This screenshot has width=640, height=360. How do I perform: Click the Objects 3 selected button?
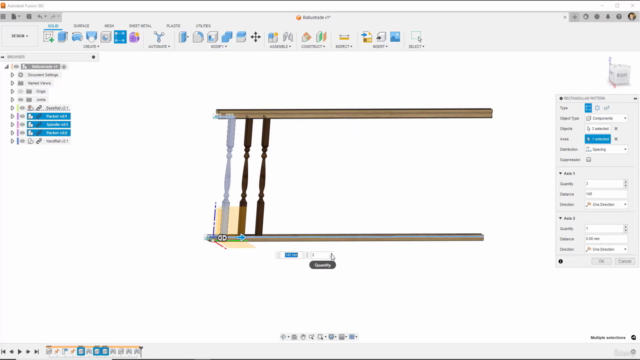click(598, 129)
